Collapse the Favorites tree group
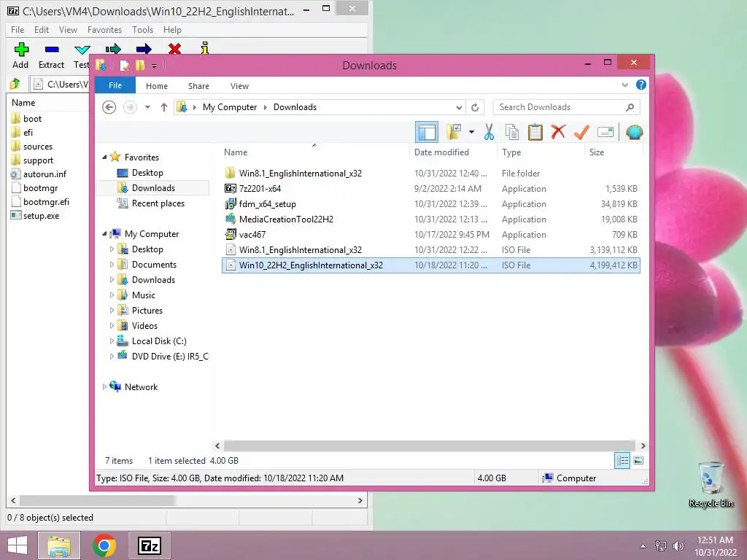 (104, 157)
